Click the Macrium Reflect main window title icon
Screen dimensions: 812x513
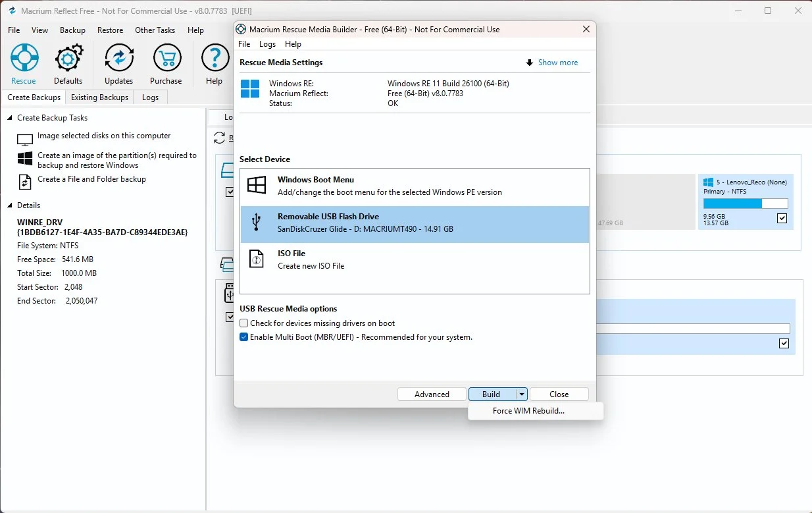tap(12, 11)
